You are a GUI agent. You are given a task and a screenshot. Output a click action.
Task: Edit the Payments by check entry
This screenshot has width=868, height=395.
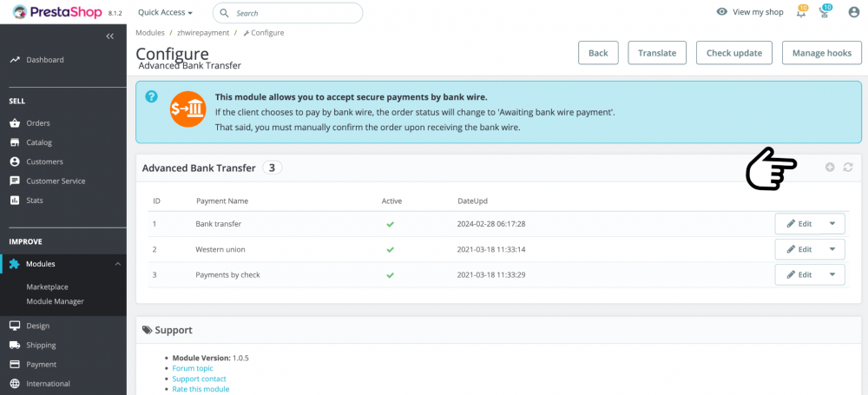(x=799, y=275)
